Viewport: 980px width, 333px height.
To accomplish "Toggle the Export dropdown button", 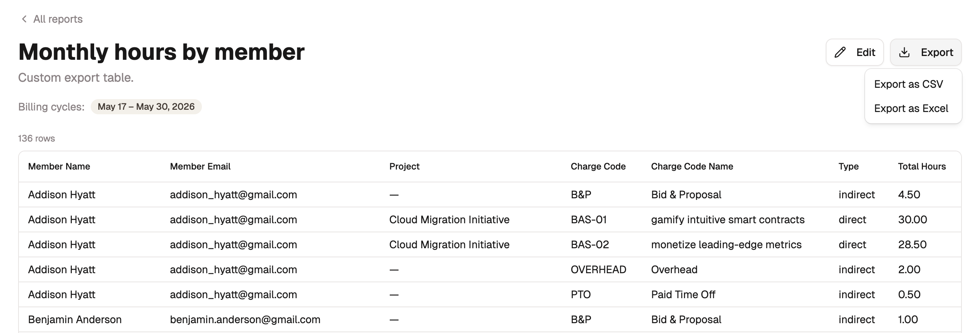I will pyautogui.click(x=926, y=52).
